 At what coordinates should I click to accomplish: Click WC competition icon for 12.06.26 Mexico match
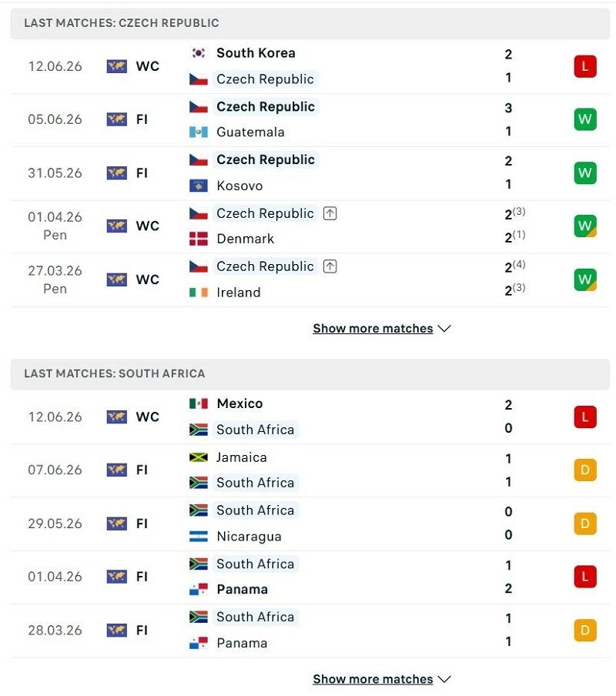pyautogui.click(x=117, y=417)
